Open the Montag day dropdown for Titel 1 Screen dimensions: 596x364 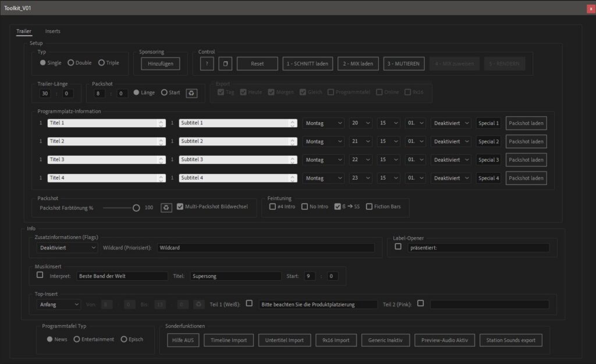click(x=323, y=123)
